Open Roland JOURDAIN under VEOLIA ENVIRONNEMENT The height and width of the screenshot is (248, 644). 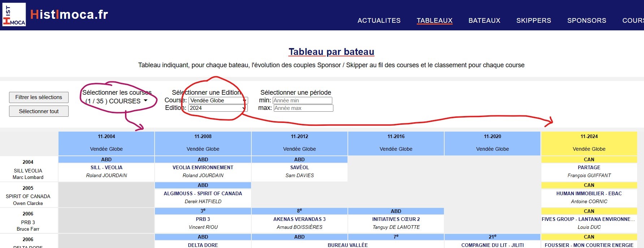coord(203,175)
